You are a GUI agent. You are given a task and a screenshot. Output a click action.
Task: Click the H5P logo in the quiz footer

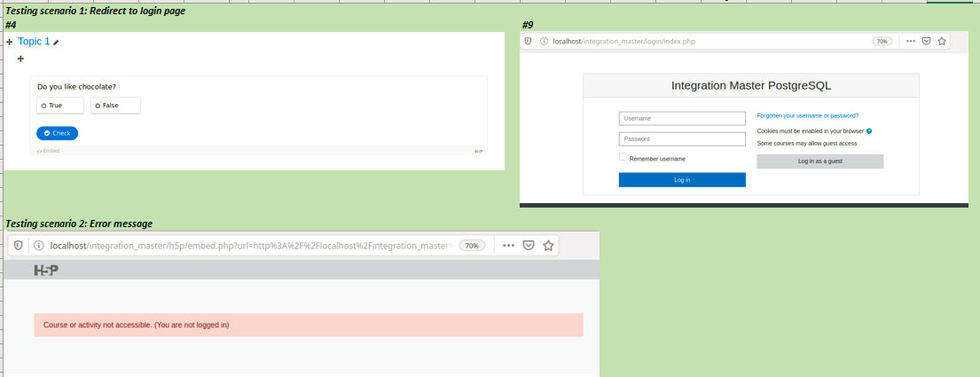tap(479, 151)
